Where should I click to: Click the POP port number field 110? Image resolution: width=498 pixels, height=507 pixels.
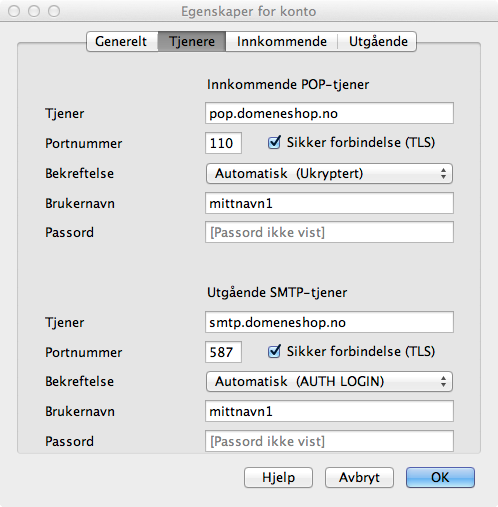coord(223,143)
